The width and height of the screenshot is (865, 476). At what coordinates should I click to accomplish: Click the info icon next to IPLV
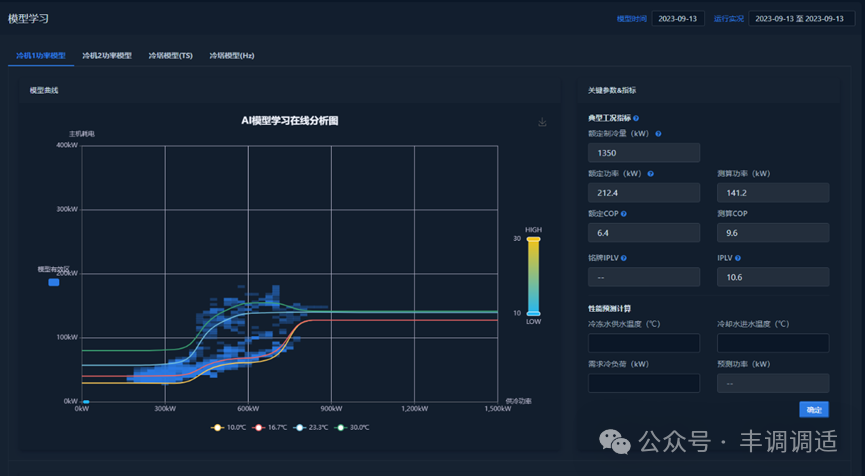pyautogui.click(x=738, y=258)
